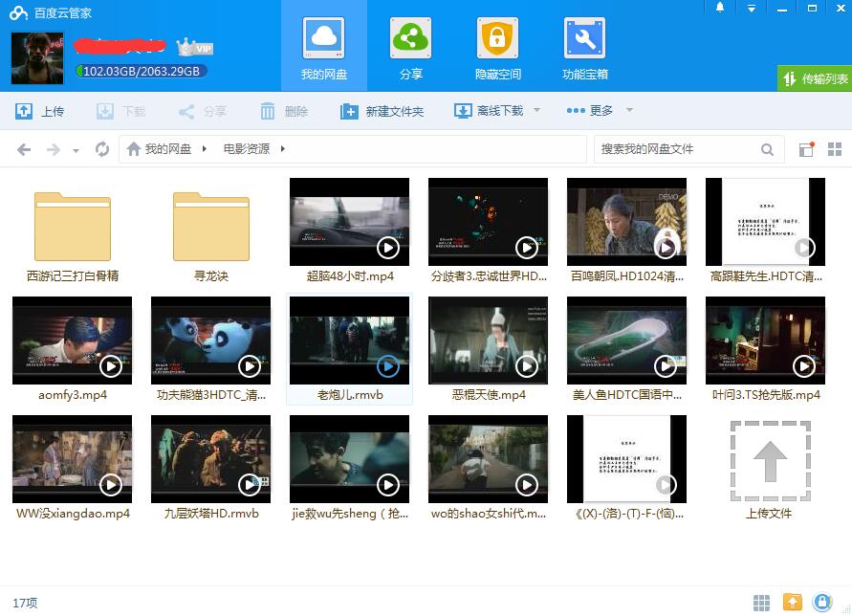Click 电影资源 breadcrumb path item
Screen dimensions: 852x616
coord(247,149)
